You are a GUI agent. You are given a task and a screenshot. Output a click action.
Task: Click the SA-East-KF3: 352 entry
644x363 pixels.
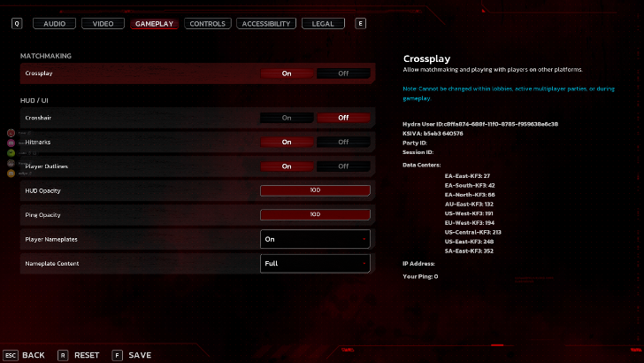[x=469, y=251]
